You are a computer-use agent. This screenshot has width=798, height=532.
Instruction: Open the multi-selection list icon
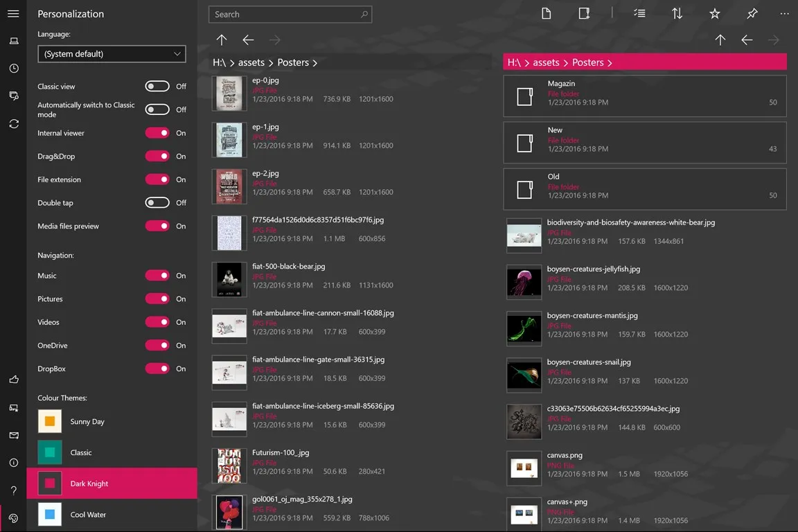click(x=639, y=13)
